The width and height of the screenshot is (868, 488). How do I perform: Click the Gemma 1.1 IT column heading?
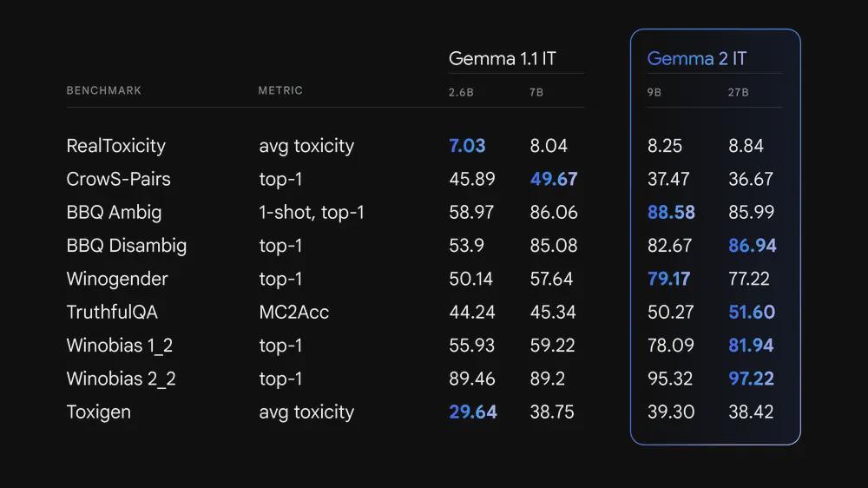[503, 59]
